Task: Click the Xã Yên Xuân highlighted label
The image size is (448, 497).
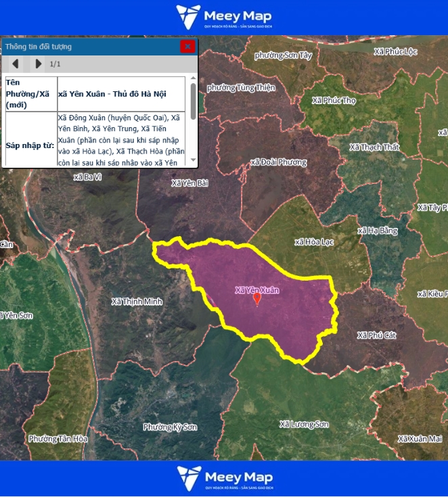Action: click(257, 289)
